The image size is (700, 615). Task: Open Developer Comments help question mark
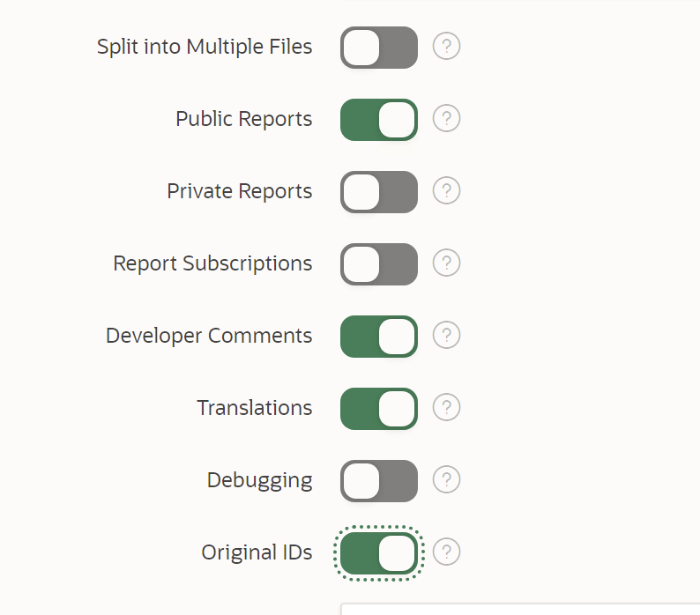pos(447,336)
